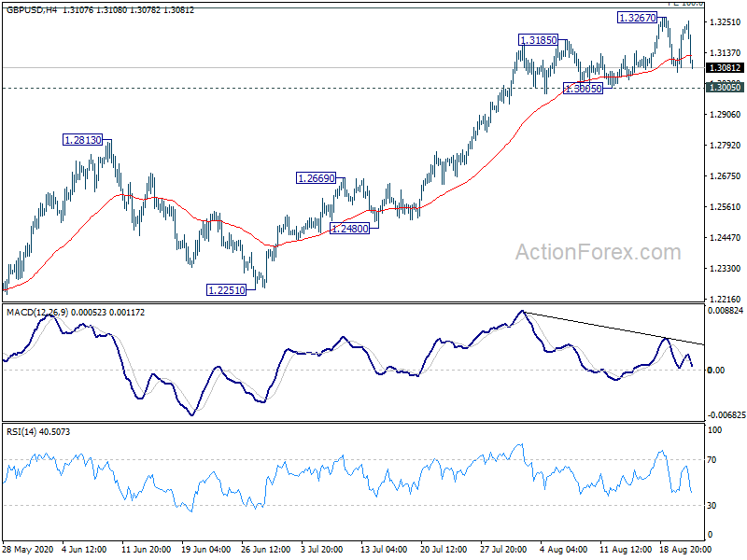Click the RSI 70 level marker
The width and height of the screenshot is (747, 560).
click(x=712, y=459)
